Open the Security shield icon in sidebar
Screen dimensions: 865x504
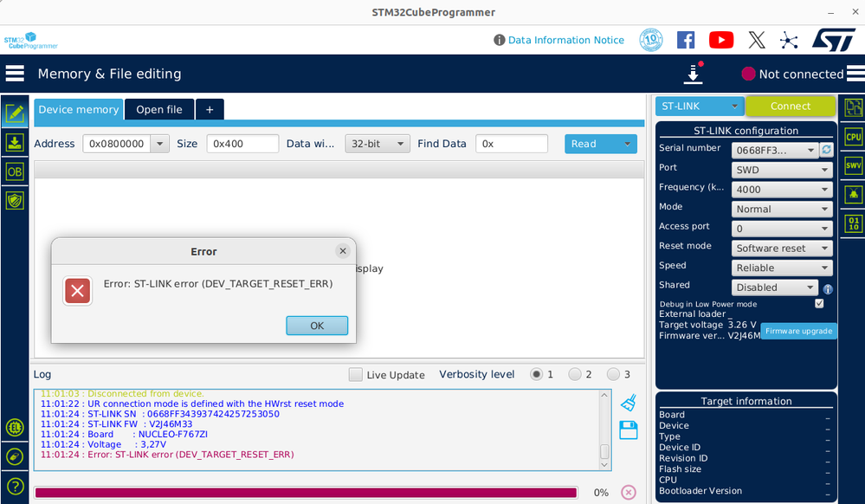coord(15,200)
